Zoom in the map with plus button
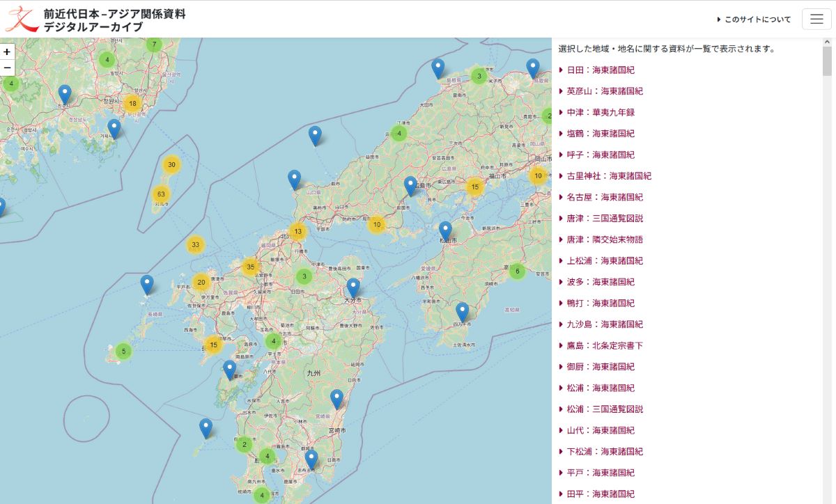Image resolution: width=836 pixels, height=504 pixels. tap(7, 52)
